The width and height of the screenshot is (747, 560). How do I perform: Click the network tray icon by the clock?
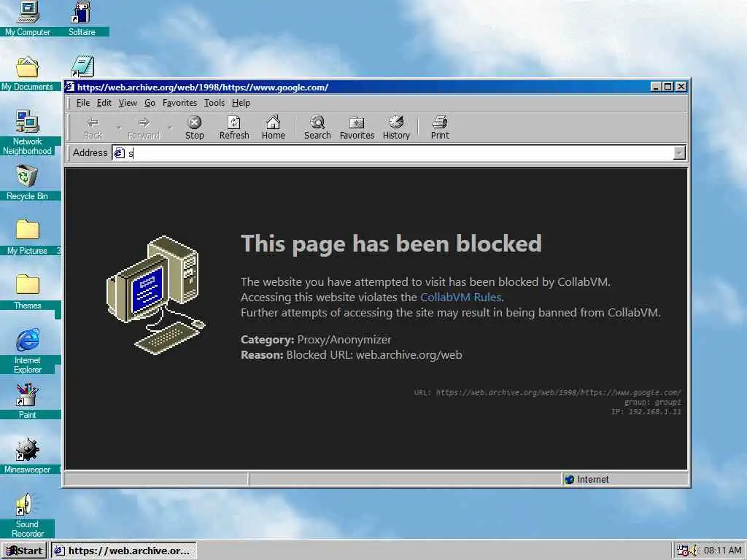click(x=683, y=551)
